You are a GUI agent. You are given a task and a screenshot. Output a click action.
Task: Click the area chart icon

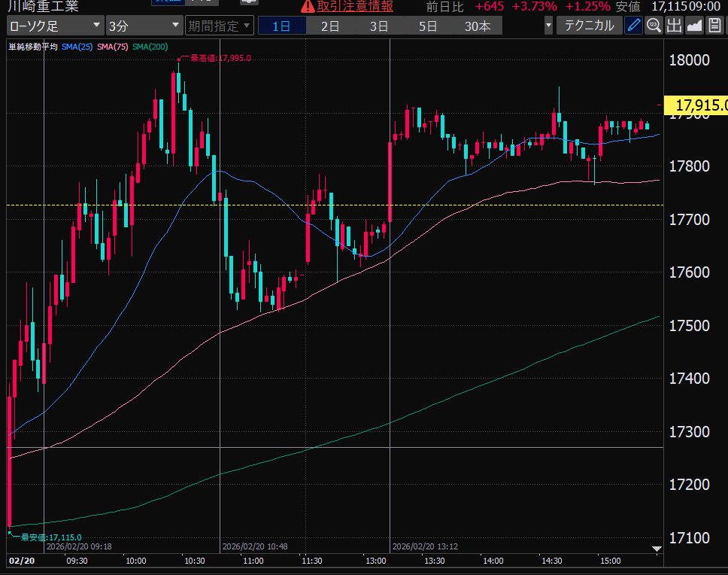point(694,26)
